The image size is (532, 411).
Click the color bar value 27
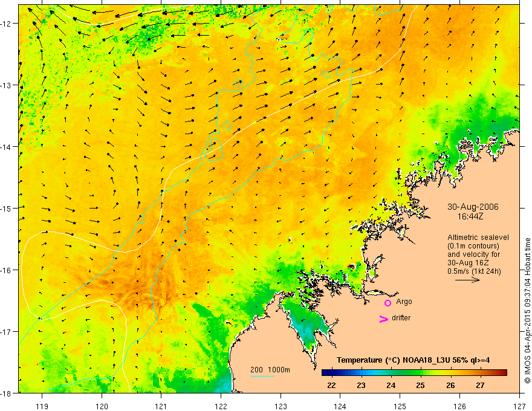480,386
